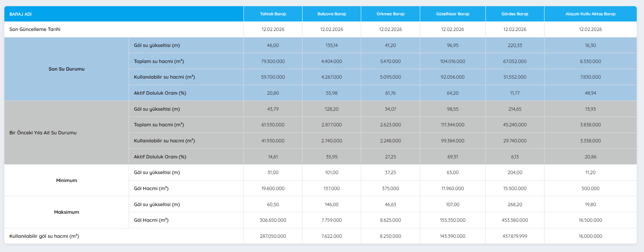Click Gördes current fill rate 11,77
The image size is (644, 252).
coord(515,93)
